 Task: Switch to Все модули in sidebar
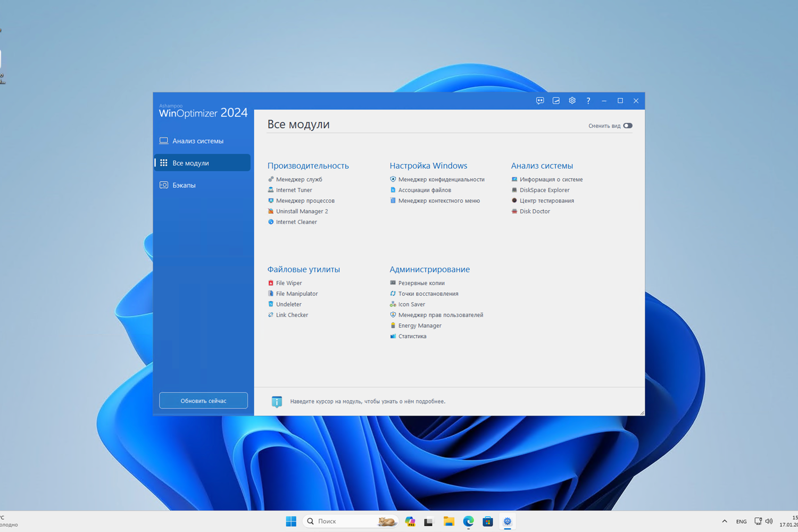pyautogui.click(x=202, y=163)
